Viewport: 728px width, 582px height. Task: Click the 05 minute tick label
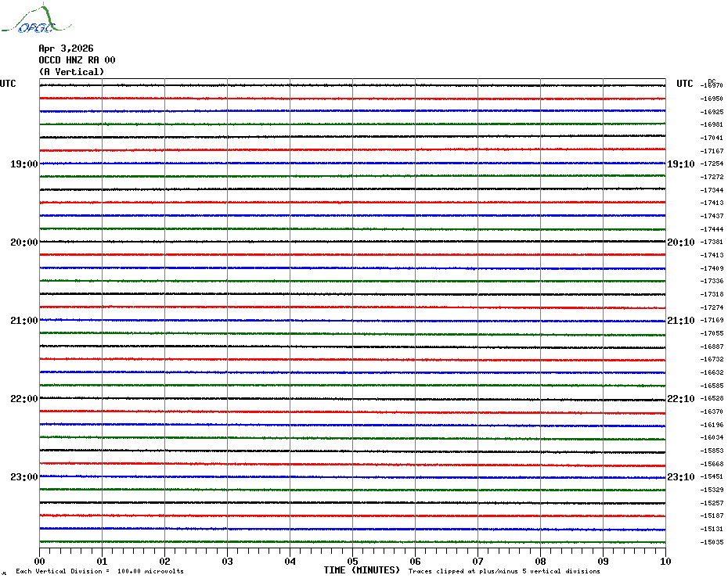[352, 561]
